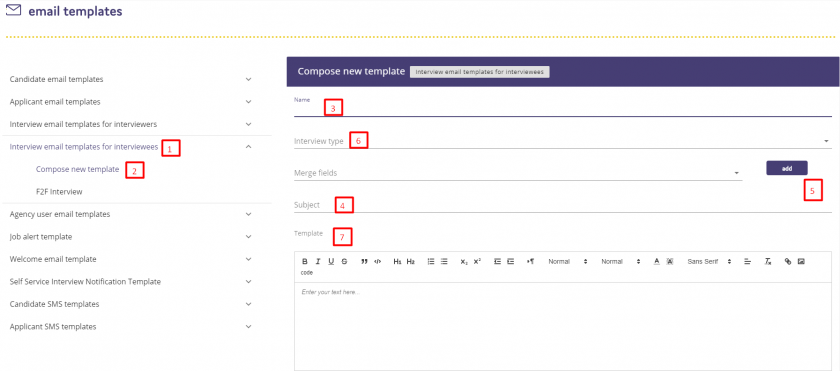Screen dimensions: 840x371
Task: Apply subscript formatting
Action: point(464,261)
